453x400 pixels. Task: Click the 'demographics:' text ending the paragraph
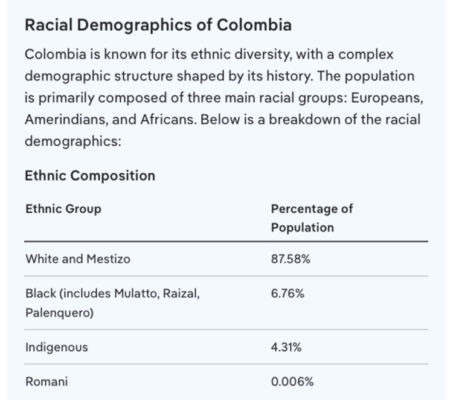[x=73, y=141]
